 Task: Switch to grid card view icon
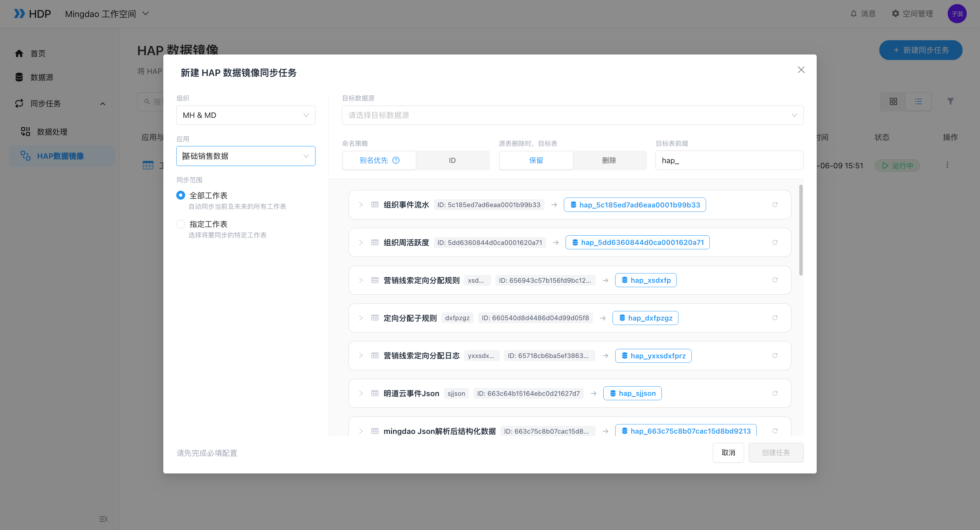pyautogui.click(x=893, y=101)
